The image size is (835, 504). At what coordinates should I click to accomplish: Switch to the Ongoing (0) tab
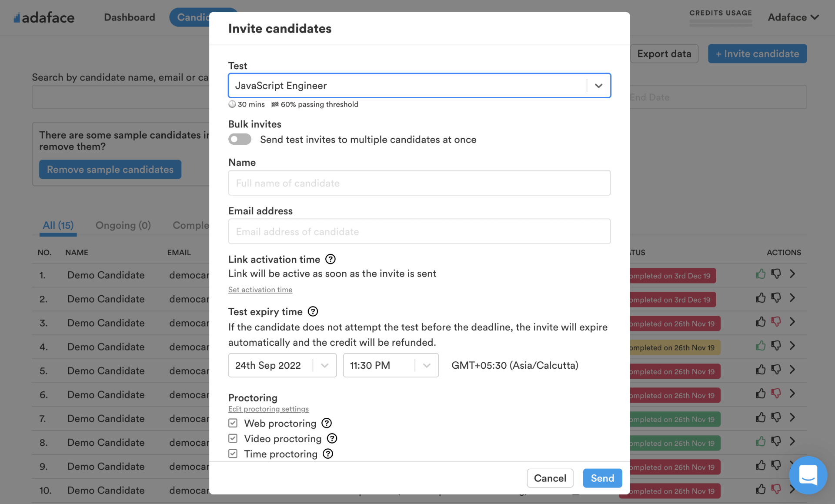pos(123,225)
